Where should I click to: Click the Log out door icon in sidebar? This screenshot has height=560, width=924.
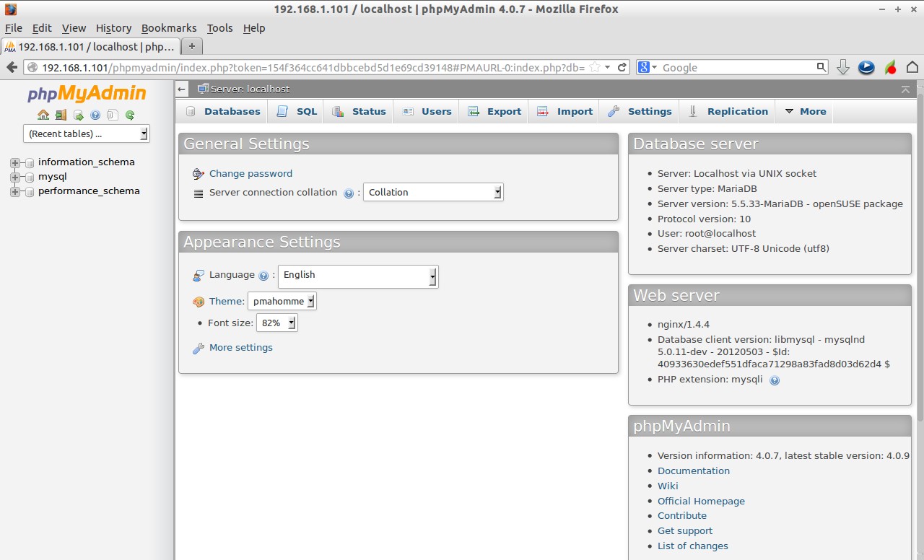click(61, 115)
